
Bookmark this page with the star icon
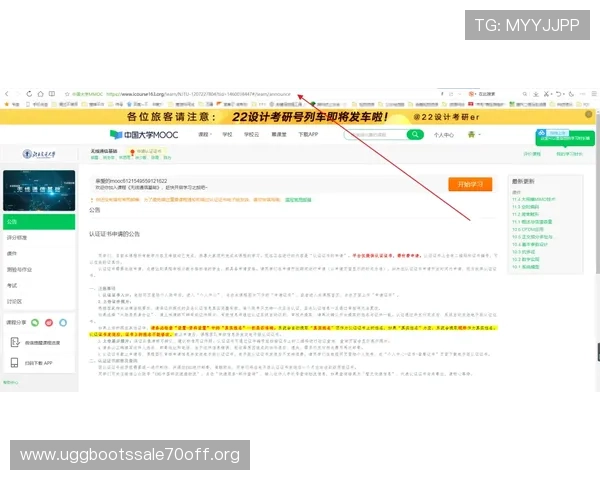pyautogui.click(x=67, y=94)
